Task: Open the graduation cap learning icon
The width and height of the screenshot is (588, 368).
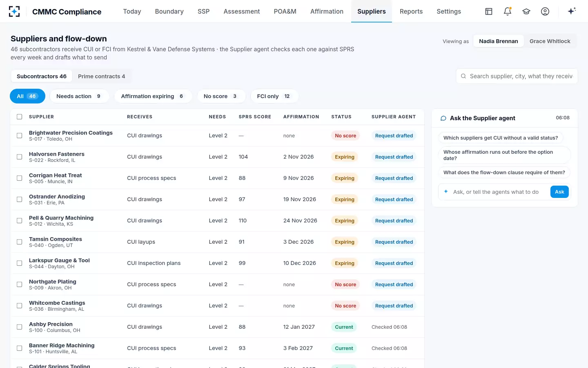Action: [526, 11]
